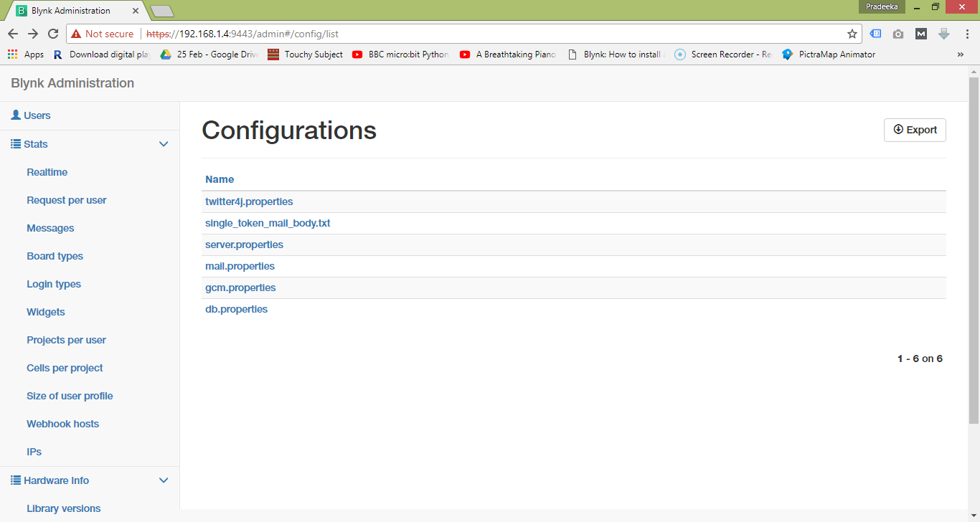
Task: Open Board types stats
Action: click(x=55, y=256)
